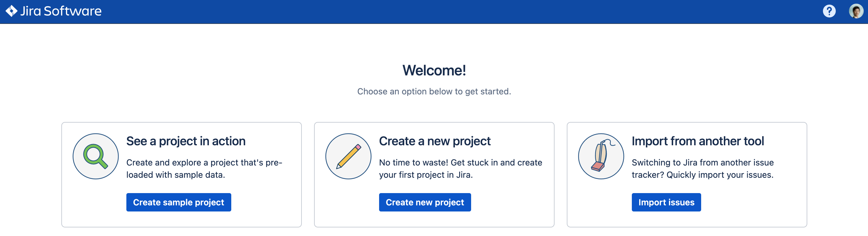Select the Import from another tool heading
This screenshot has height=236, width=868.
point(697,141)
